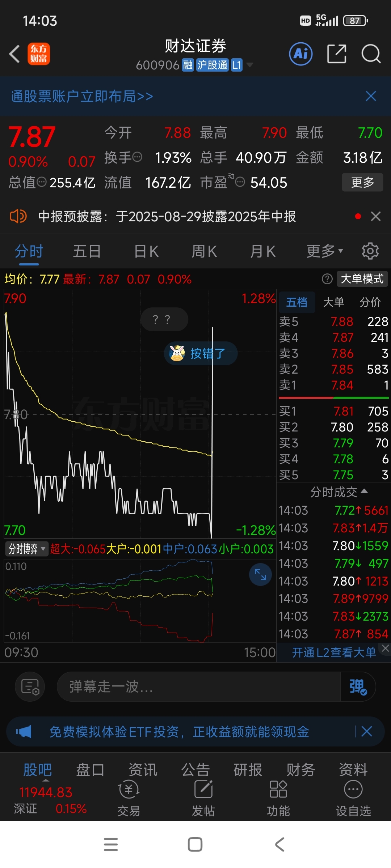The width and height of the screenshot is (391, 868).
Task: Open the 盘口 tab
Action: [x=90, y=770]
